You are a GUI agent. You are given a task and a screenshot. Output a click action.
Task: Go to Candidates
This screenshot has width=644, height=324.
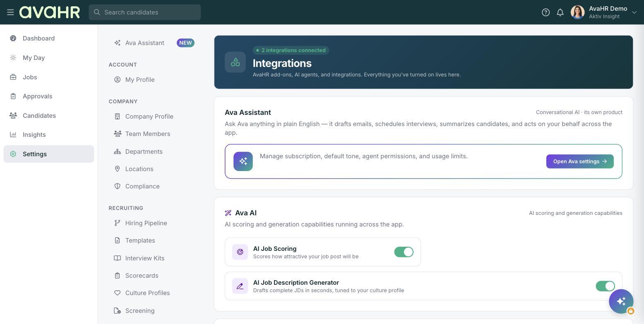[49, 116]
